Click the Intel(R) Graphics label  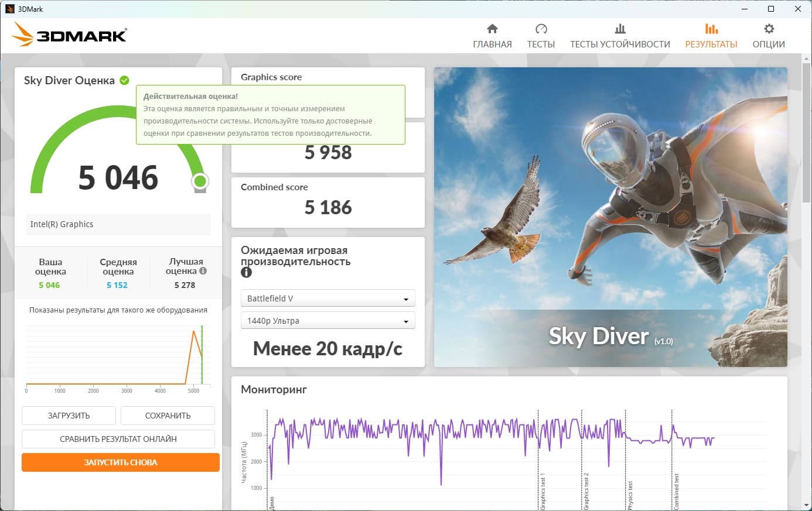(x=62, y=224)
